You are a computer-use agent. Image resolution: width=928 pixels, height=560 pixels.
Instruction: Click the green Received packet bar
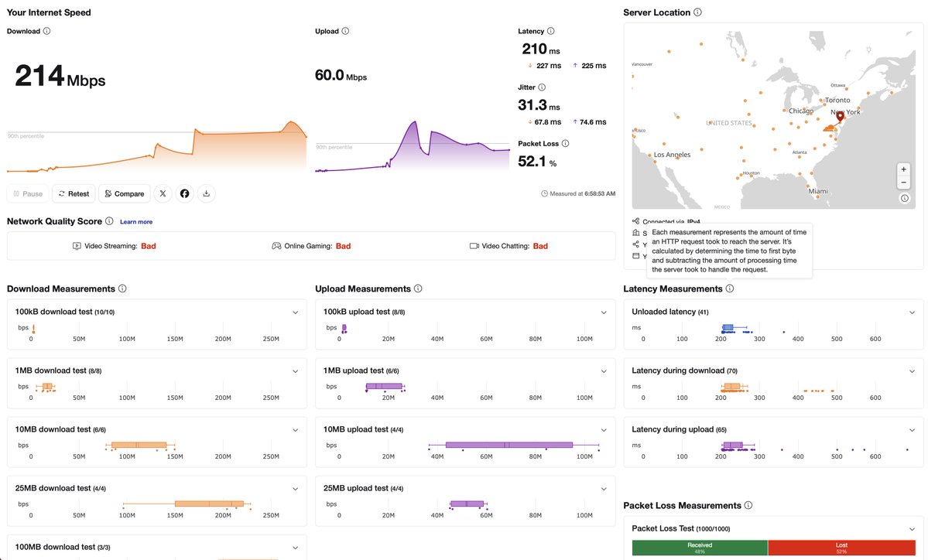(x=700, y=548)
